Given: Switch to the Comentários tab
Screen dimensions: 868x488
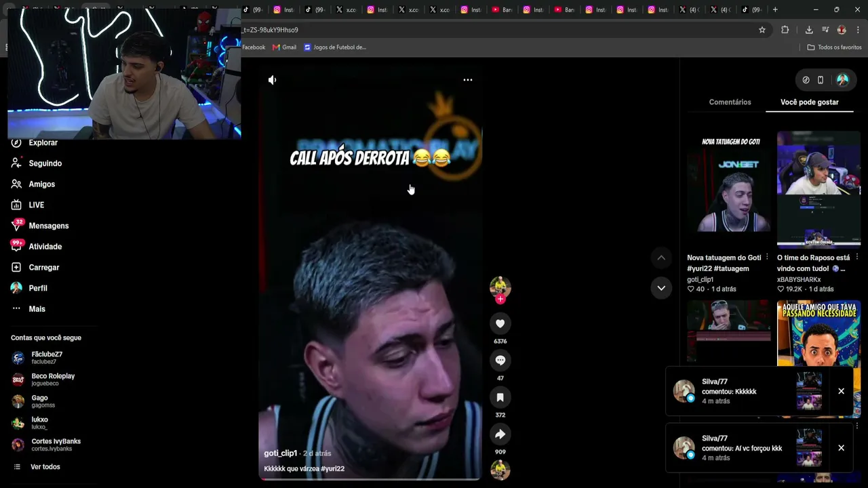Looking at the screenshot, I should (730, 102).
